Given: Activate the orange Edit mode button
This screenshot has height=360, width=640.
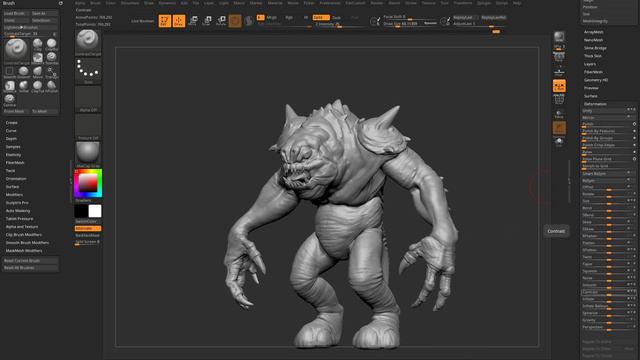Looking at the screenshot, I should coord(164,21).
